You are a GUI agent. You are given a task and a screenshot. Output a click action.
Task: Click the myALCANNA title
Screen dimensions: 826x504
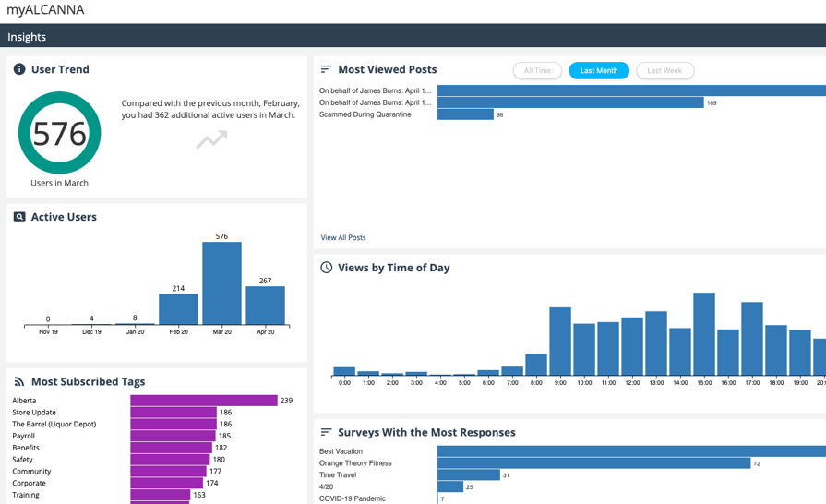point(45,9)
